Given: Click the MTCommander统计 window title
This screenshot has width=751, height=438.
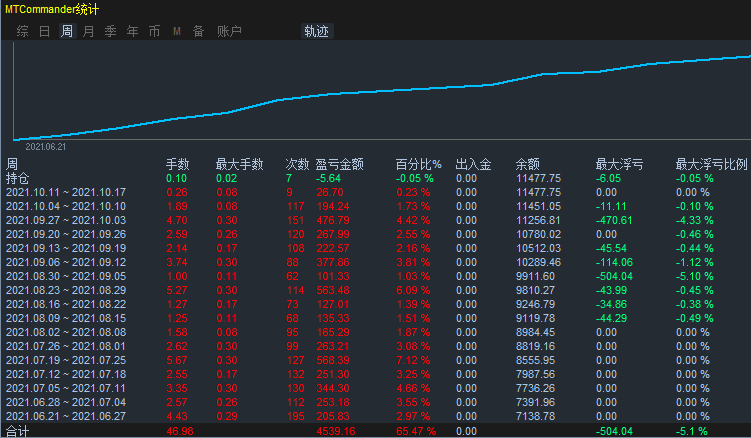Looking at the screenshot, I should click(x=52, y=9).
